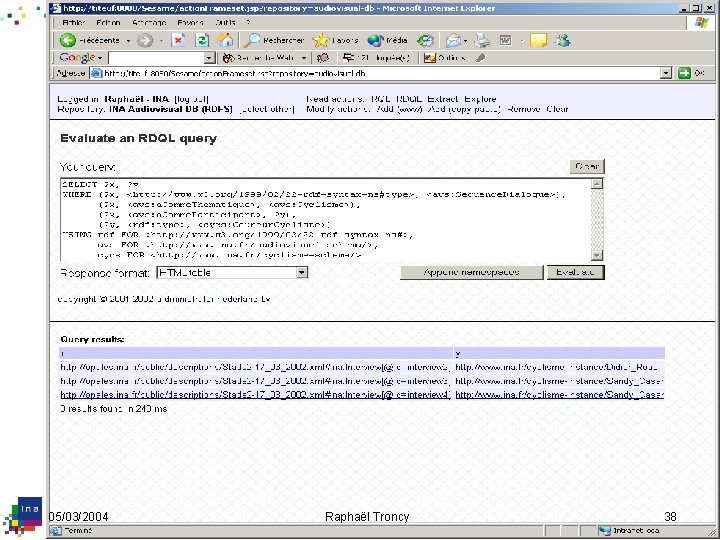The image size is (720, 540).
Task: Click the page icon in address bar
Action: coord(96,73)
